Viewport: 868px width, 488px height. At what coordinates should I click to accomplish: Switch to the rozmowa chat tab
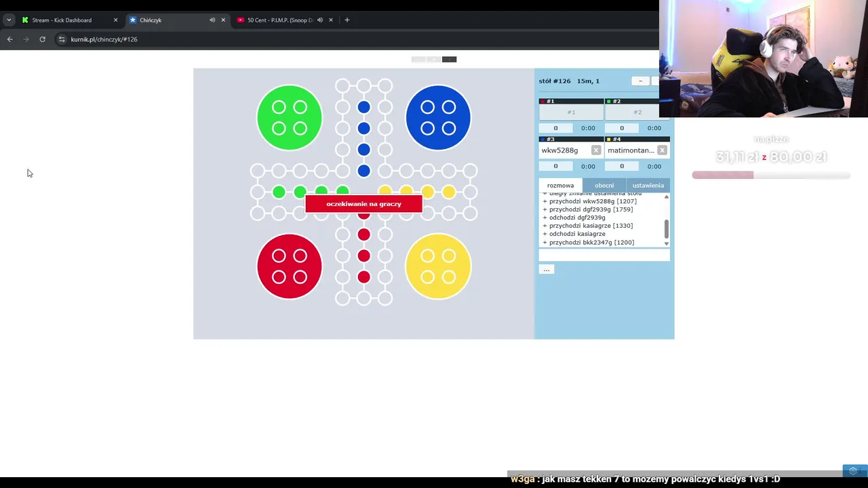[x=560, y=185]
